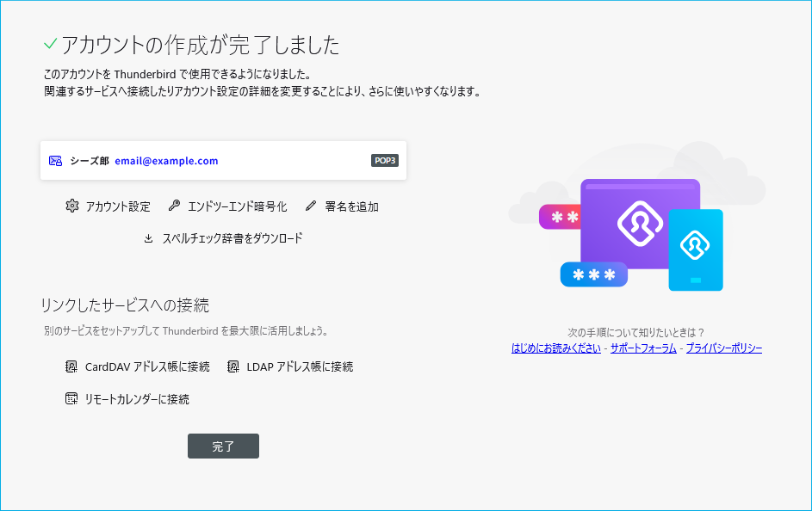The width and height of the screenshot is (812, 511).
Task: Click the アカウントの作成が完了しました heading
Action: tap(200, 45)
